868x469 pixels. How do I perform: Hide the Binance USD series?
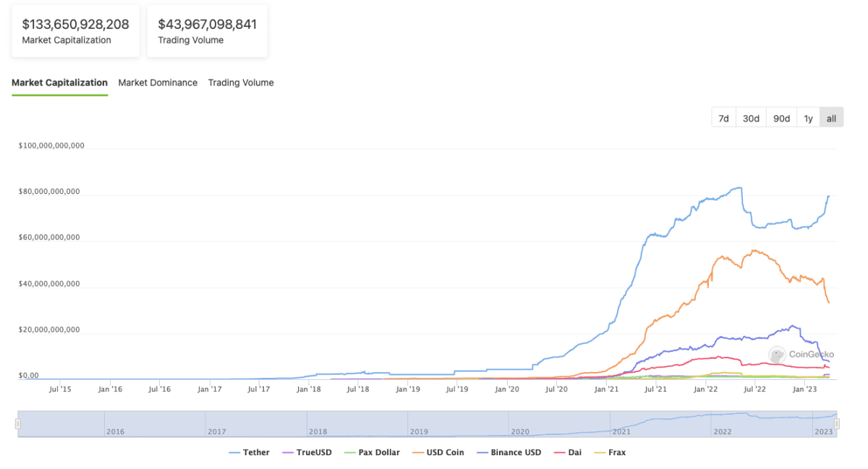(x=509, y=452)
